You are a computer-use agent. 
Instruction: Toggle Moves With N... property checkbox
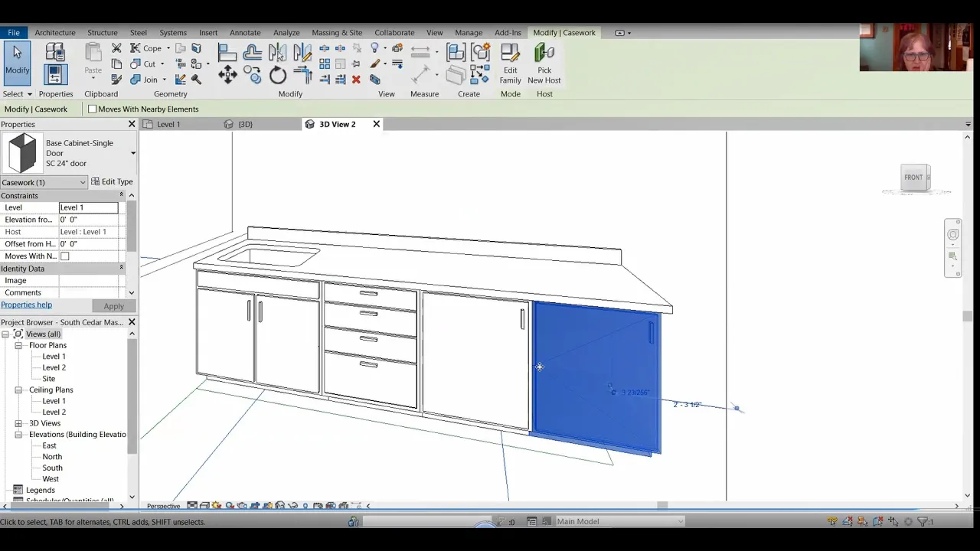click(64, 256)
